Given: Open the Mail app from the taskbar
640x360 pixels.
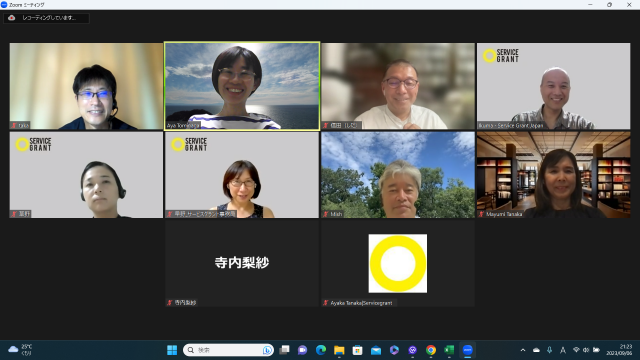Looking at the screenshot, I should 376,350.
